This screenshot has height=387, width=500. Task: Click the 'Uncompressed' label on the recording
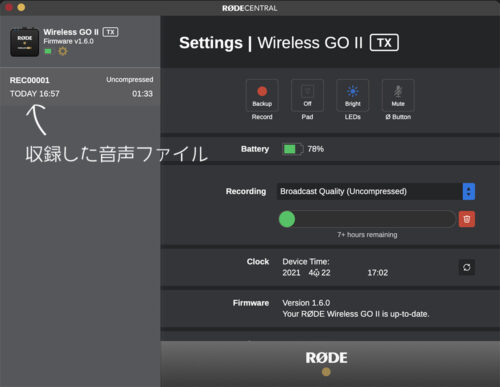click(130, 80)
